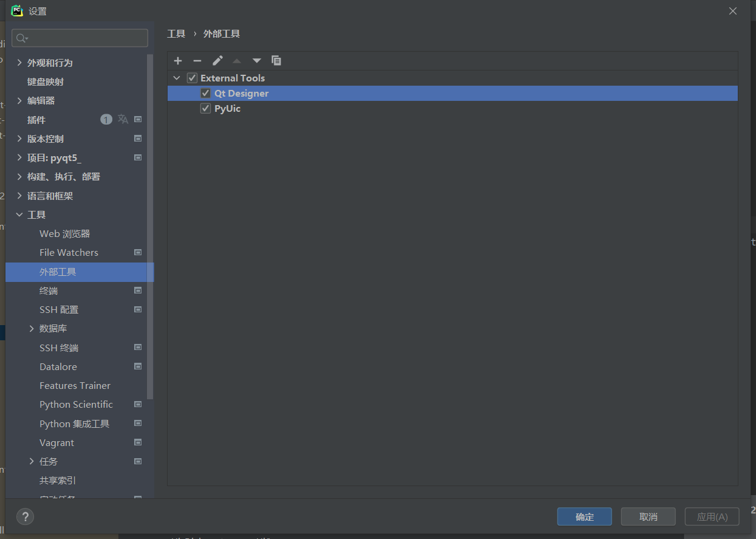This screenshot has width=756, height=539.
Task: Open the 键盘映射 settings page
Action: click(46, 81)
